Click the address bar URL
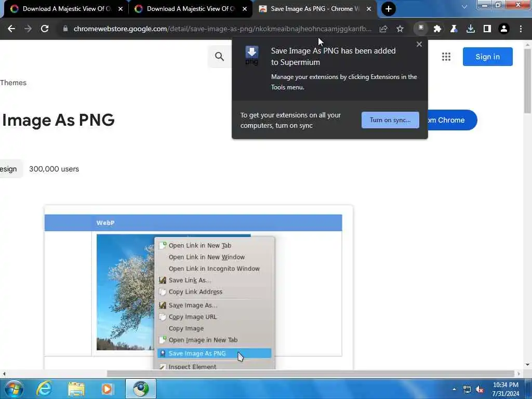Image resolution: width=532 pixels, height=399 pixels. (x=222, y=29)
